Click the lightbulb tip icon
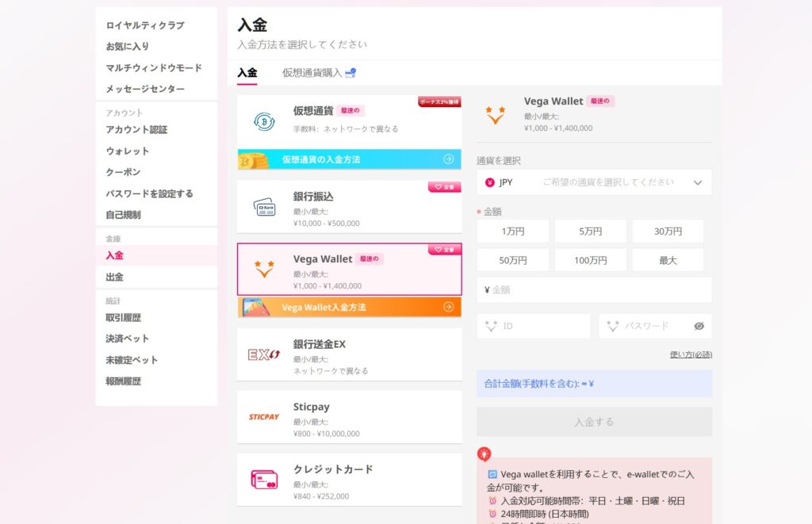The width and height of the screenshot is (812, 524). point(485,454)
